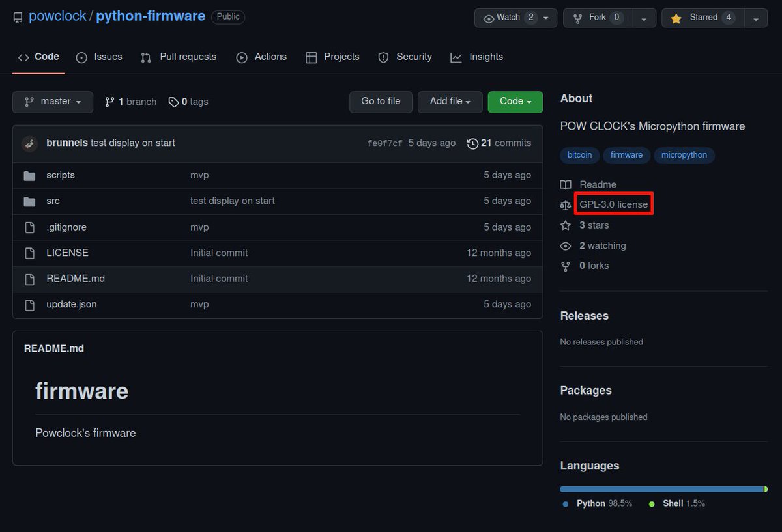This screenshot has width=782, height=532.
Task: Open the python-firmware repository link
Action: [151, 16]
